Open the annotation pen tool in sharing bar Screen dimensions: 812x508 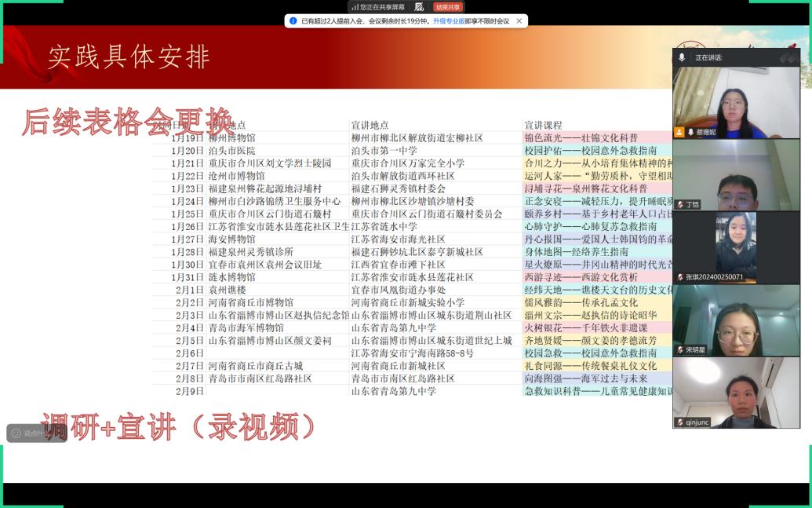[420, 6]
